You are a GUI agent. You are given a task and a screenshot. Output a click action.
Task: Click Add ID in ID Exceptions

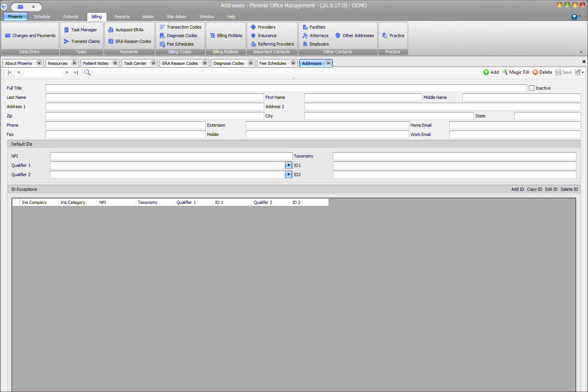518,189
